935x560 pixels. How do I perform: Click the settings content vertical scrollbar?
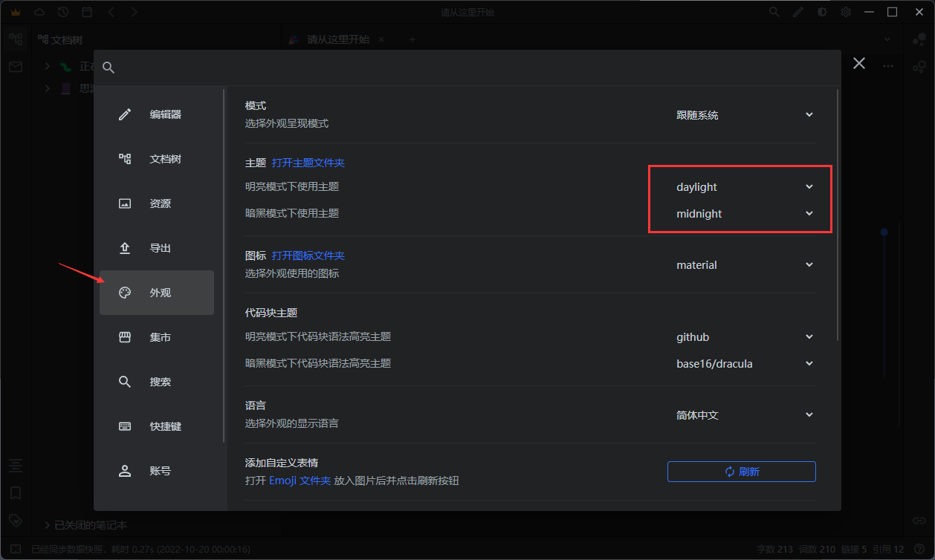tap(838, 214)
